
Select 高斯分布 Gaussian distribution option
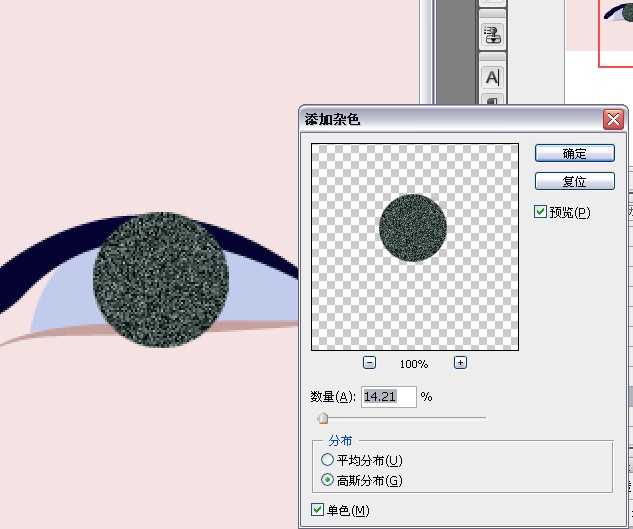327,481
